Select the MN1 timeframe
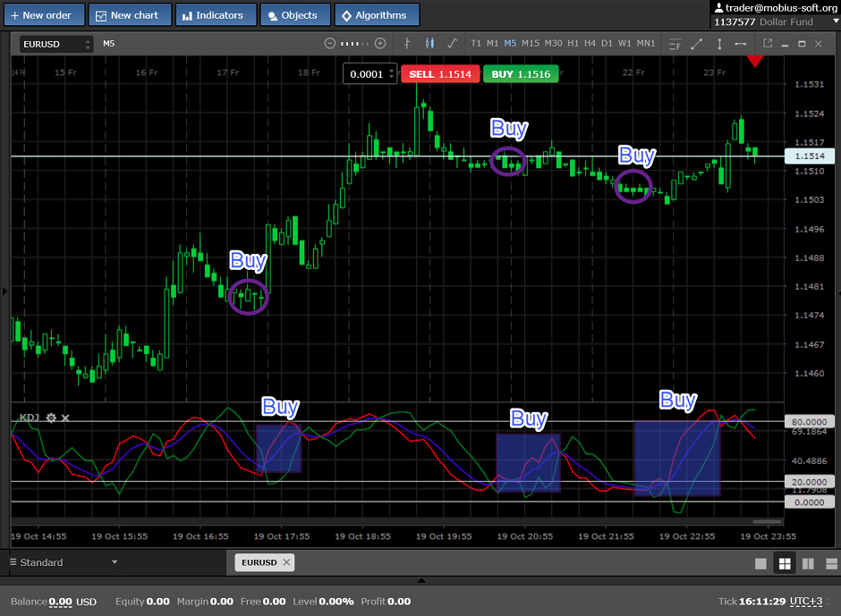This screenshot has width=841, height=616. [x=646, y=44]
